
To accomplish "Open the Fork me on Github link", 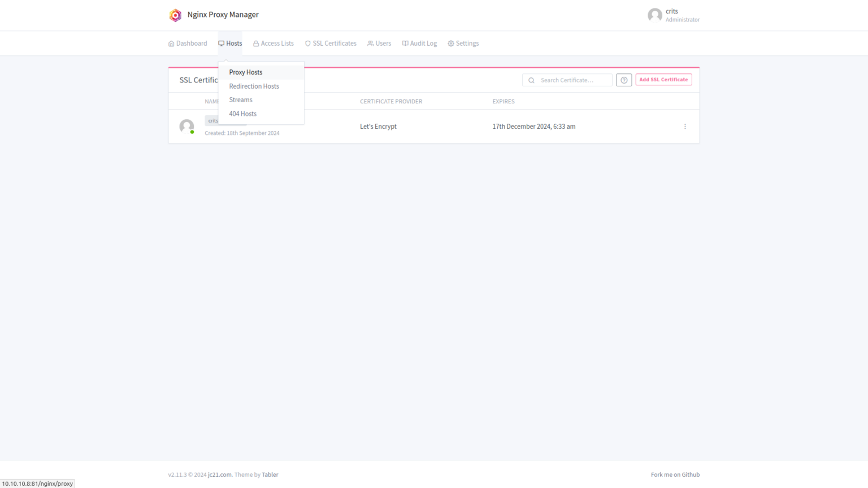I will (675, 474).
